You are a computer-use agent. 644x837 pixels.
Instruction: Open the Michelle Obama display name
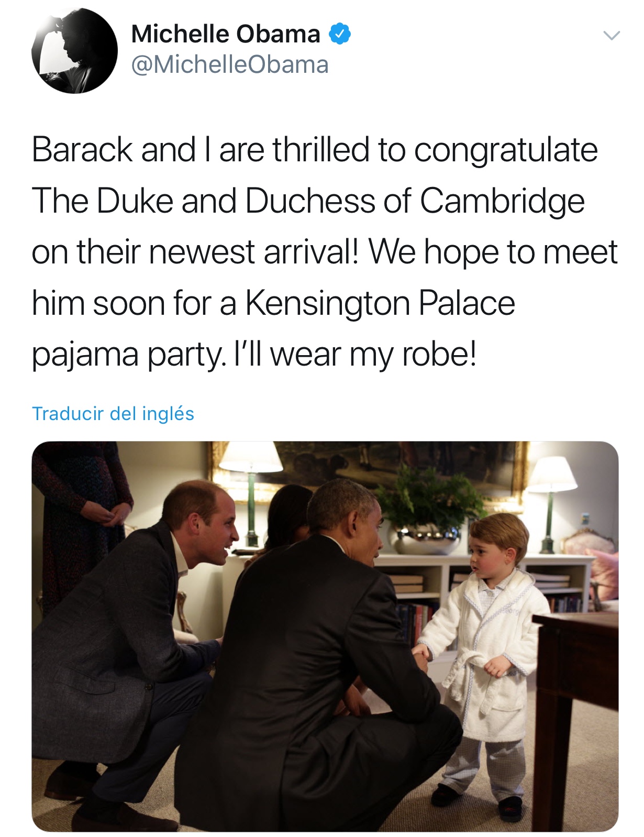[226, 34]
